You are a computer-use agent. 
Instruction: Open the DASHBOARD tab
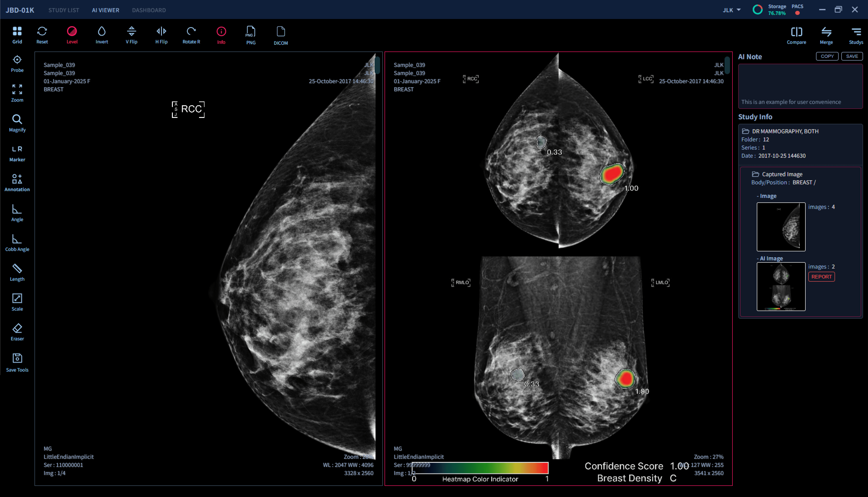click(x=149, y=10)
